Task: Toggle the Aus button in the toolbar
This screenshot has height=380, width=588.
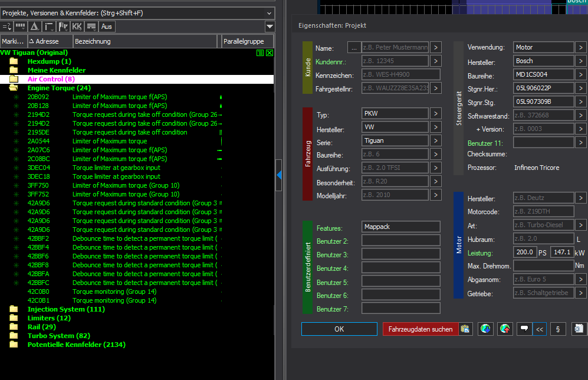Action: click(107, 27)
